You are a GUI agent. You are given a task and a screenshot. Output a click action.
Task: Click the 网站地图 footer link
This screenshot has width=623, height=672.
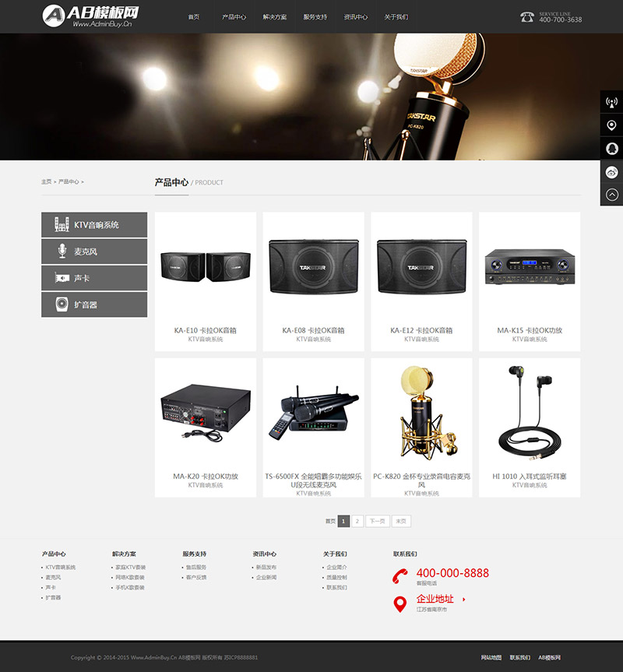(x=491, y=657)
